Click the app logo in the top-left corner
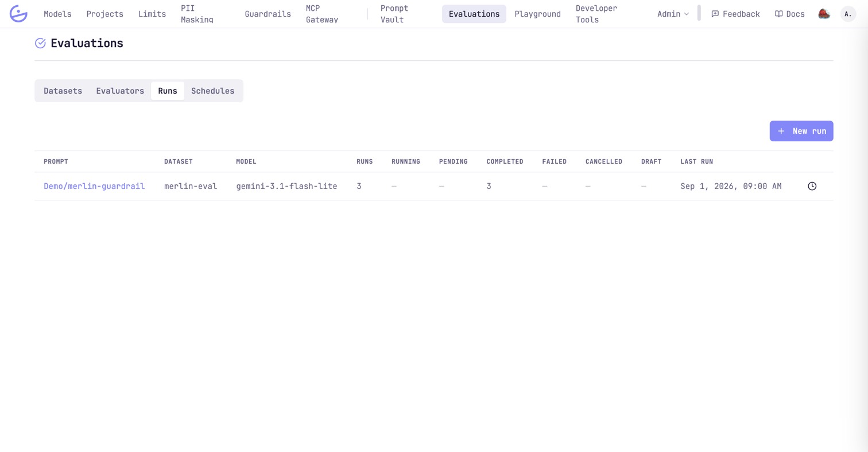 tap(18, 14)
